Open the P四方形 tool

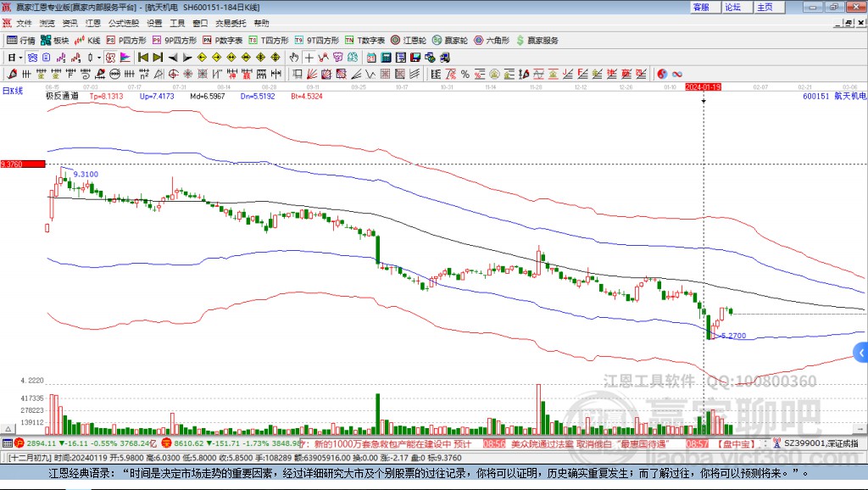(127, 40)
